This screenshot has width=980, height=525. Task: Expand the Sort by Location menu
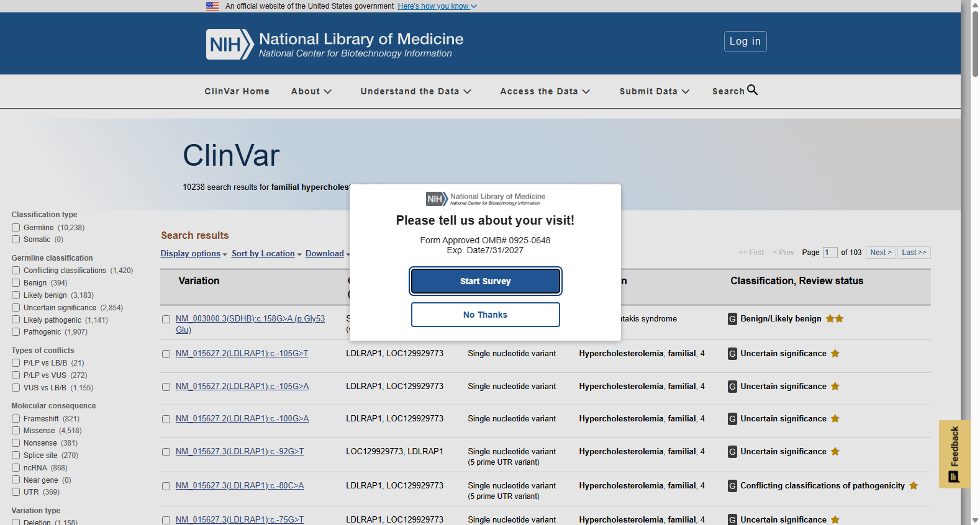(x=266, y=254)
